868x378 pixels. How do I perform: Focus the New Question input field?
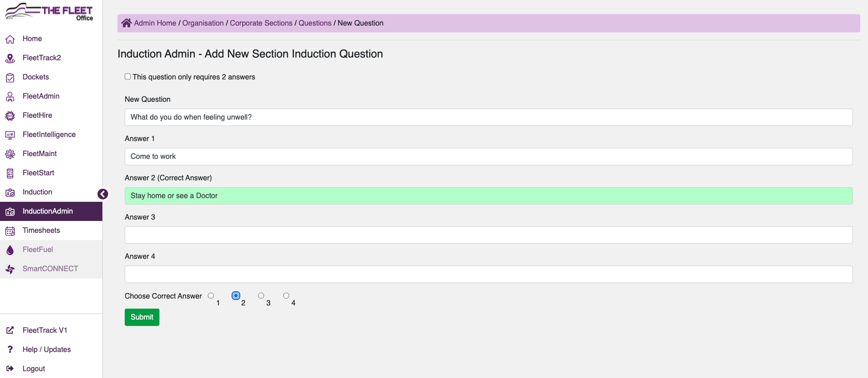click(488, 117)
